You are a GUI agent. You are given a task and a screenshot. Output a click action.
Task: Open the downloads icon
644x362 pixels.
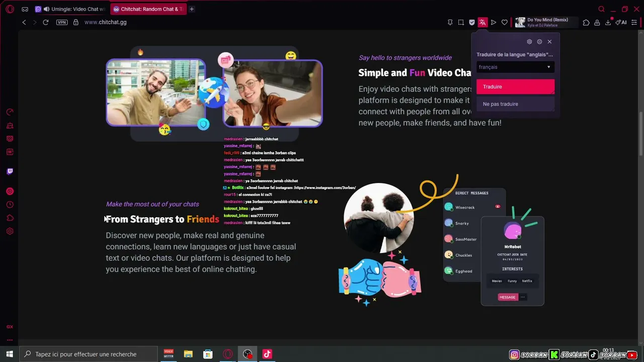[x=608, y=22]
